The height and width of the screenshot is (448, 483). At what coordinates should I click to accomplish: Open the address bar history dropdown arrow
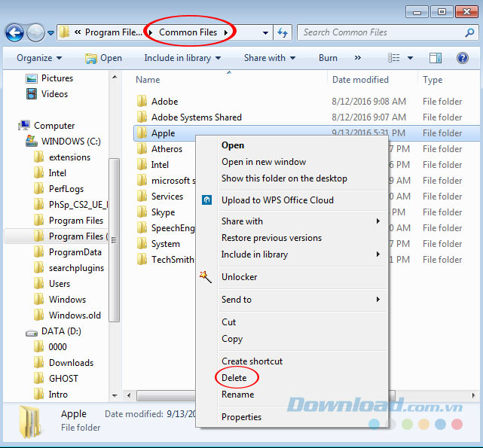click(x=265, y=33)
